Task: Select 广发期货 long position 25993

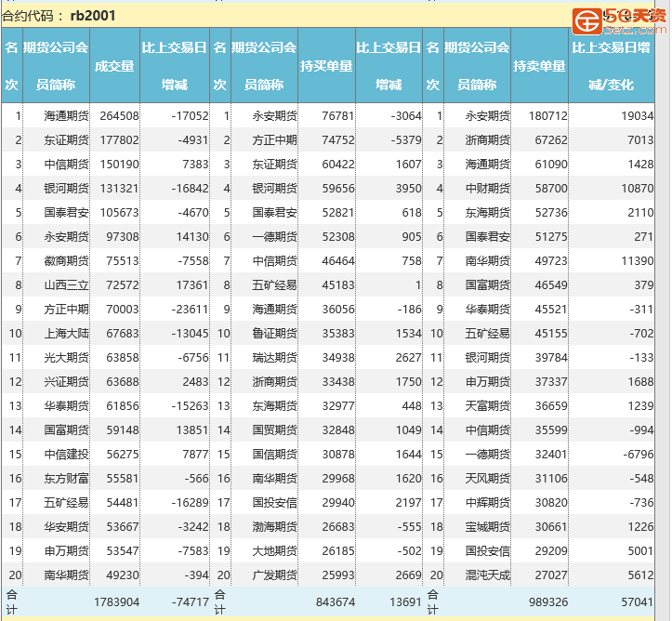Action: tap(338, 575)
